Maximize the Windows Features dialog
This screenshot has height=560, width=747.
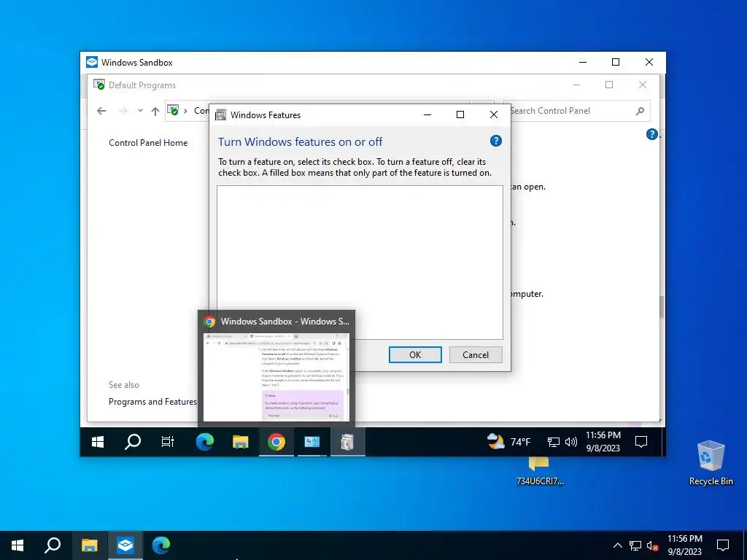(460, 114)
